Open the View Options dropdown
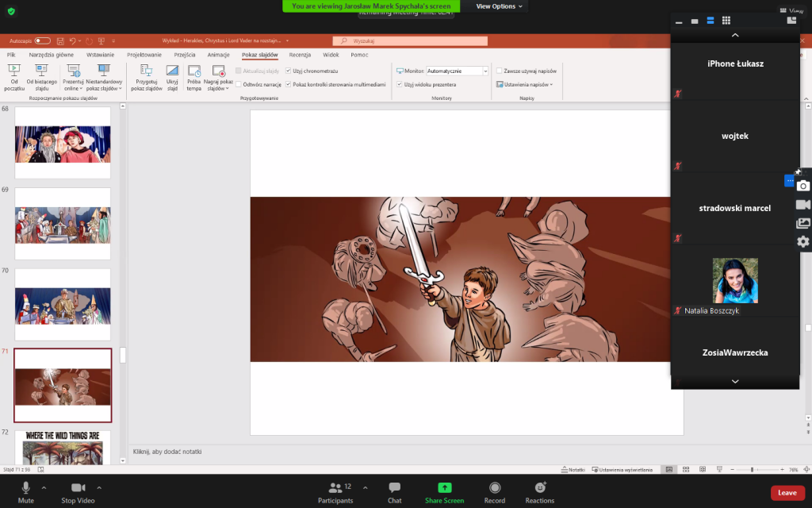812x508 pixels. click(x=500, y=6)
